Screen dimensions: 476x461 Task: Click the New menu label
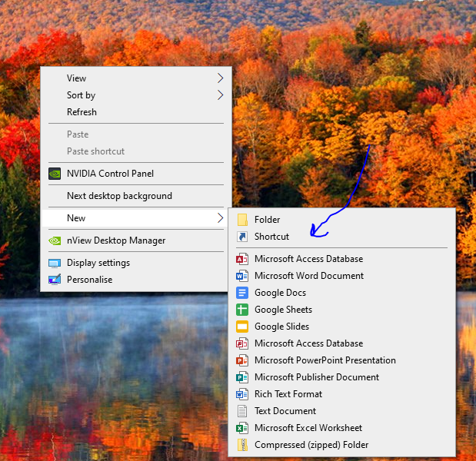(x=76, y=218)
